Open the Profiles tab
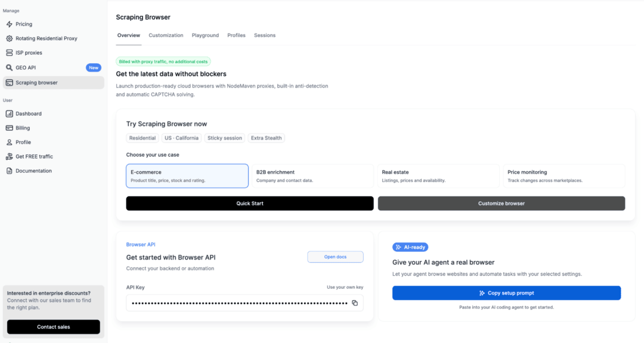The width and height of the screenshot is (644, 343). [237, 35]
